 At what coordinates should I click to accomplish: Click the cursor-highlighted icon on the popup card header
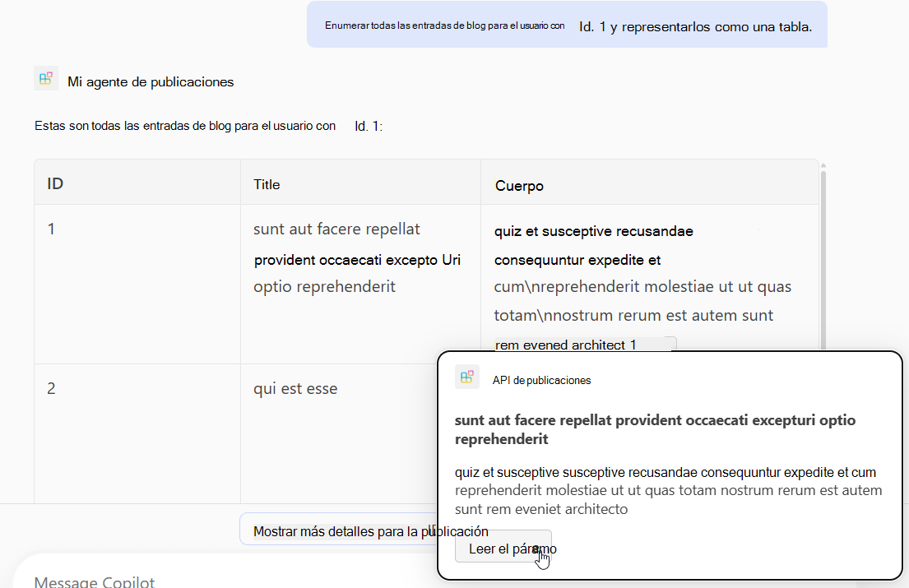[x=466, y=377]
